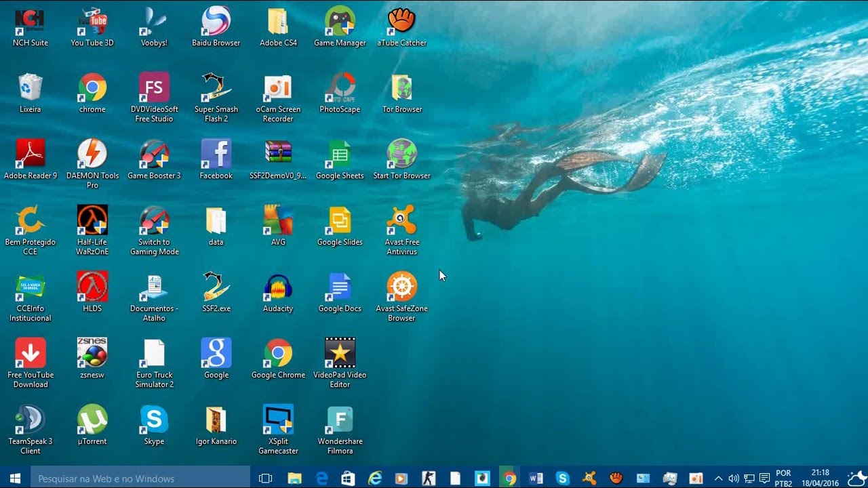Launch Internet Explorer from the taskbar
The width and height of the screenshot is (868, 488).
375,479
